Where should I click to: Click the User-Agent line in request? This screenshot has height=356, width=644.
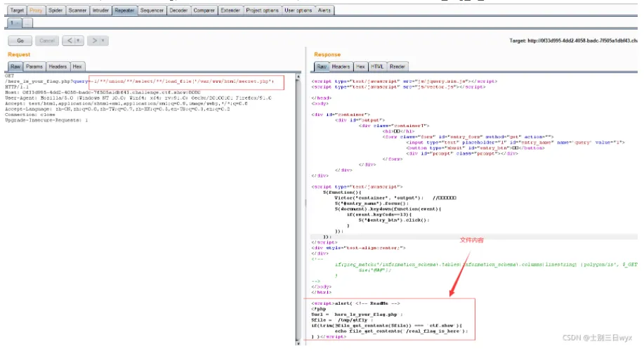(138, 98)
